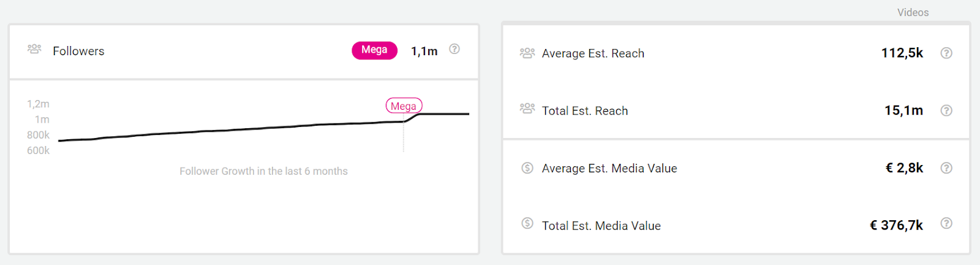Click the Average Est. Reach people icon
The height and width of the screenshot is (265, 980).
tap(527, 53)
